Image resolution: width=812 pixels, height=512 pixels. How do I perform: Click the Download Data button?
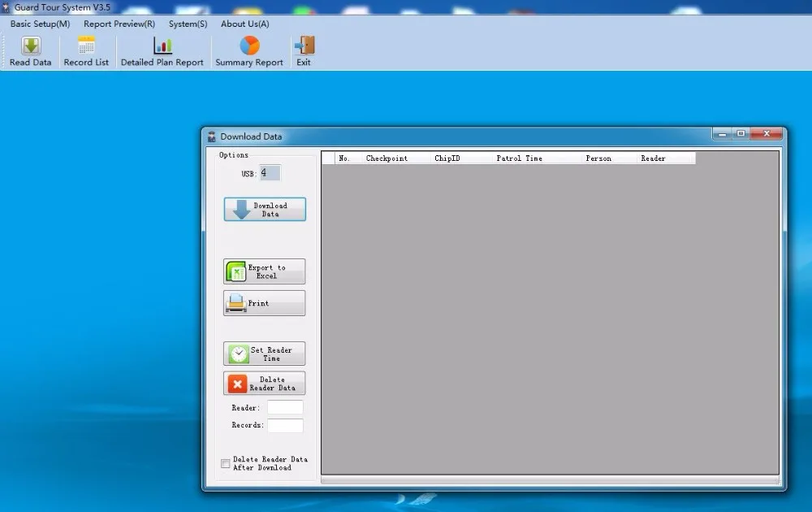265,210
